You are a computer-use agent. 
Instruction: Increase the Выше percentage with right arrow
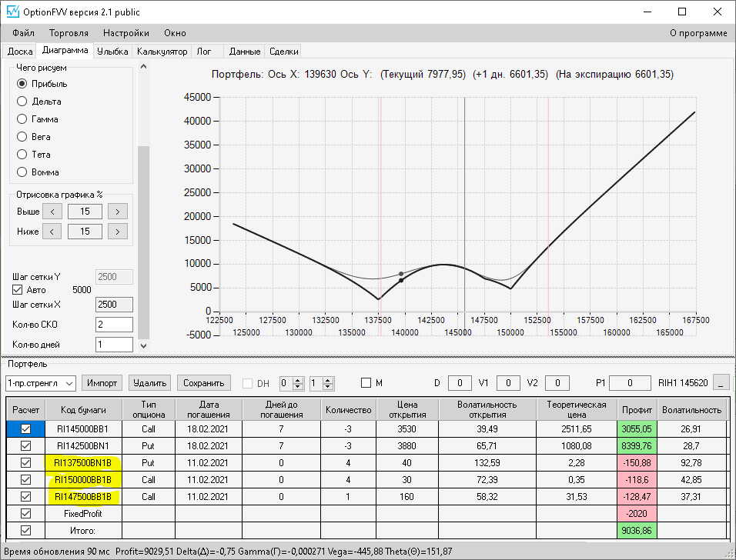[118, 212]
